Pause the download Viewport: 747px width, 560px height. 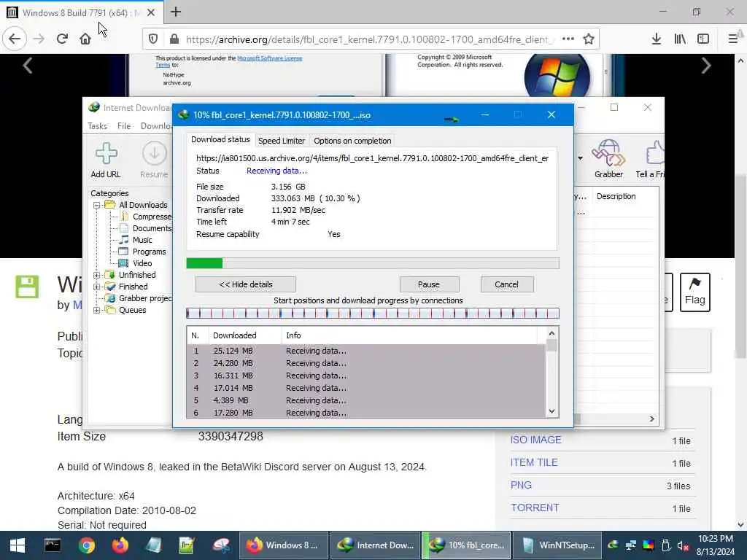pyautogui.click(x=429, y=284)
